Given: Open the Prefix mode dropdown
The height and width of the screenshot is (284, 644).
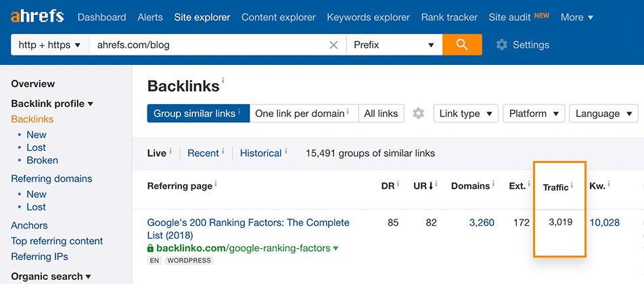Looking at the screenshot, I should coord(394,45).
